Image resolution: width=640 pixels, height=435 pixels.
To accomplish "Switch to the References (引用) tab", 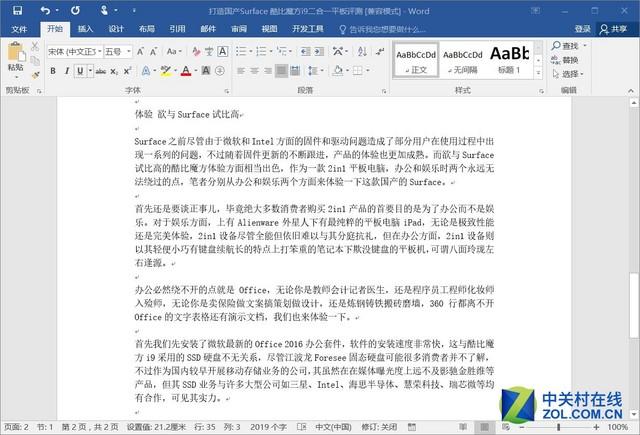I will [x=177, y=29].
